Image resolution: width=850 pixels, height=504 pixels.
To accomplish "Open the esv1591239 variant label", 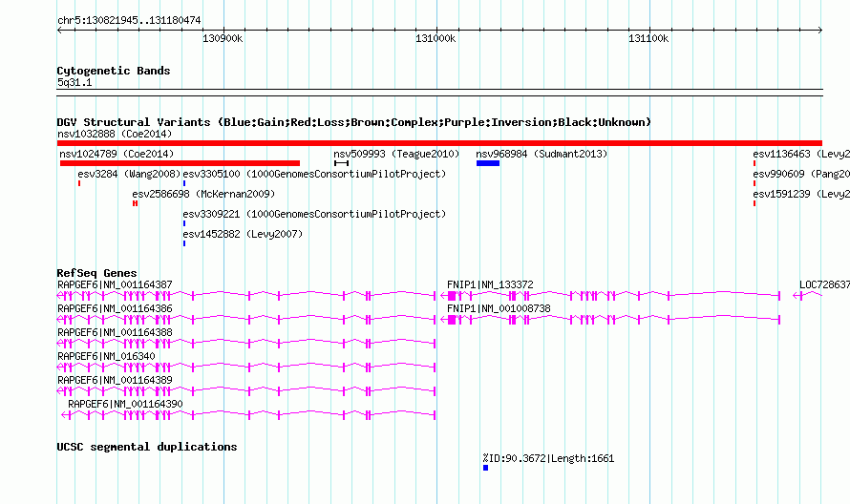I will click(x=801, y=194).
